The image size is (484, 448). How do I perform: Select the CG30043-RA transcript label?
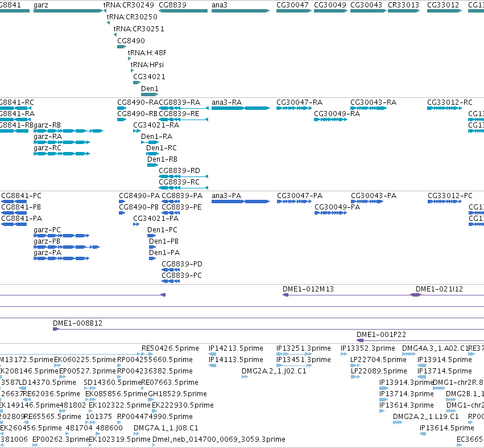tap(373, 102)
